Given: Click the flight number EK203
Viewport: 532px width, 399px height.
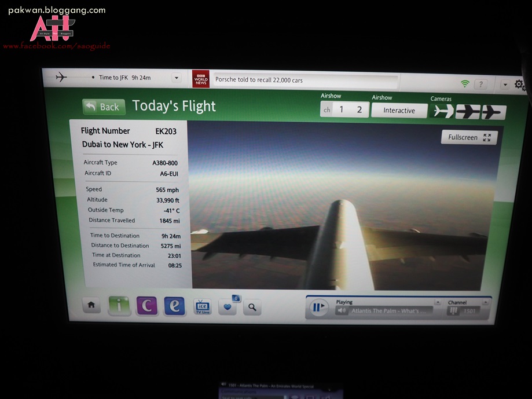Looking at the screenshot, I should click(166, 131).
